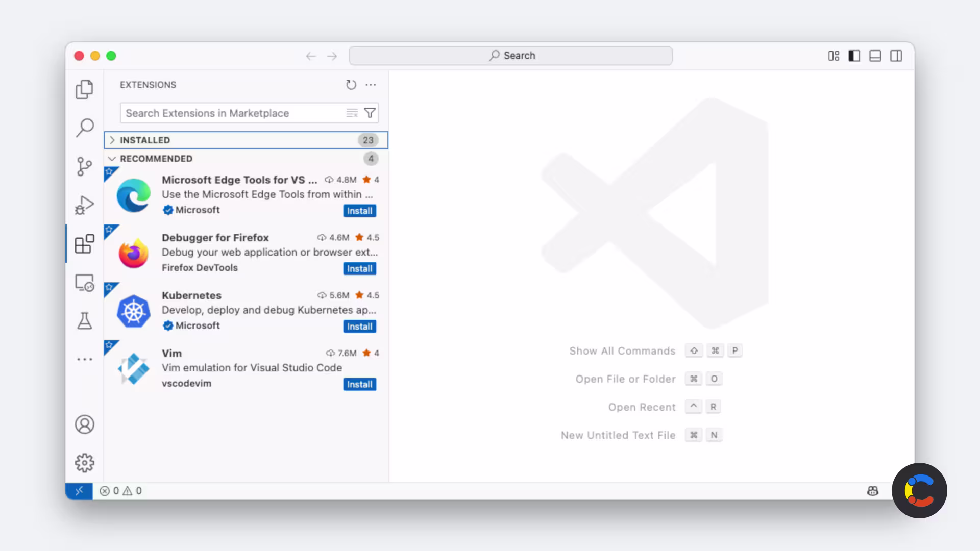The image size is (980, 551).
Task: Click the 'Open File or Folder' text
Action: [x=625, y=379]
